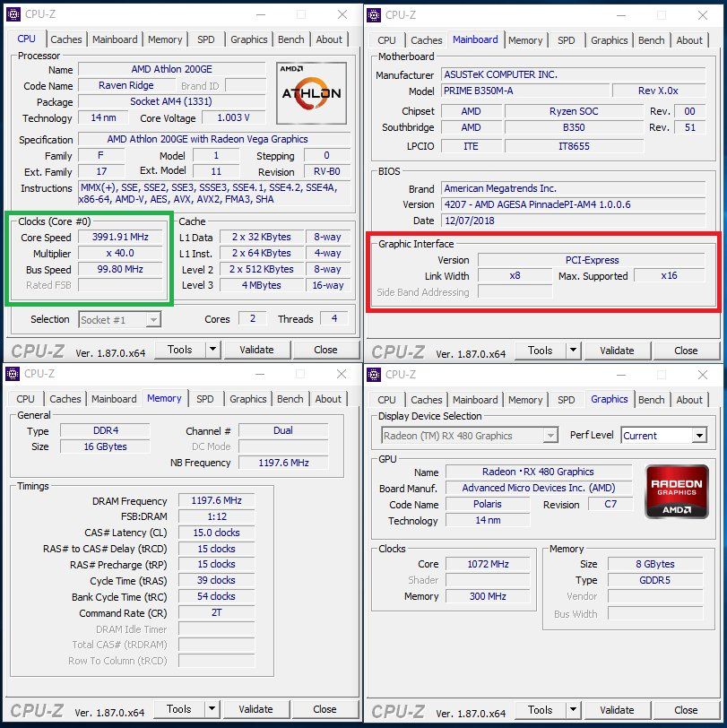Click Validate button in Mainboard window
727x728 pixels.
617,351
